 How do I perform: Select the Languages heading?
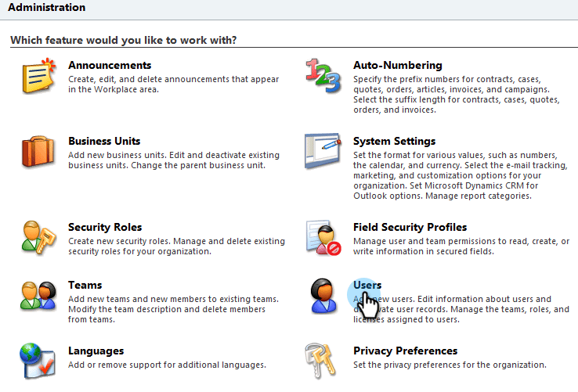[x=96, y=351]
